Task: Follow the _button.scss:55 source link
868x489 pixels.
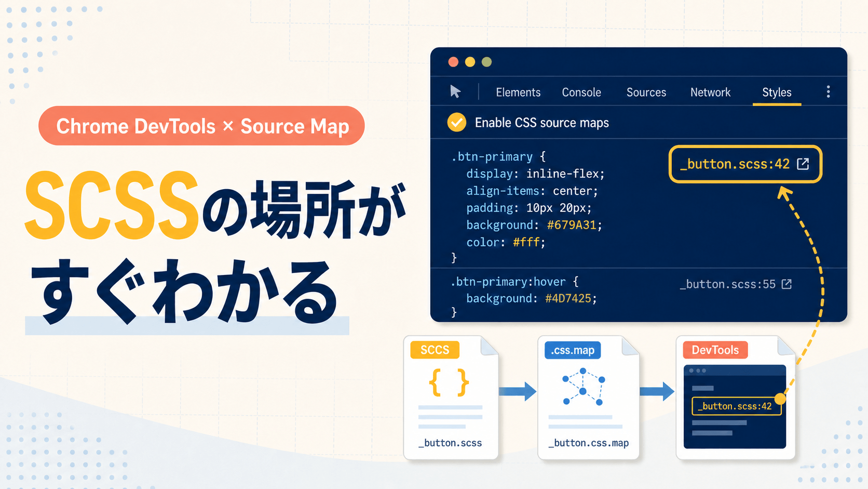Action: point(728,284)
